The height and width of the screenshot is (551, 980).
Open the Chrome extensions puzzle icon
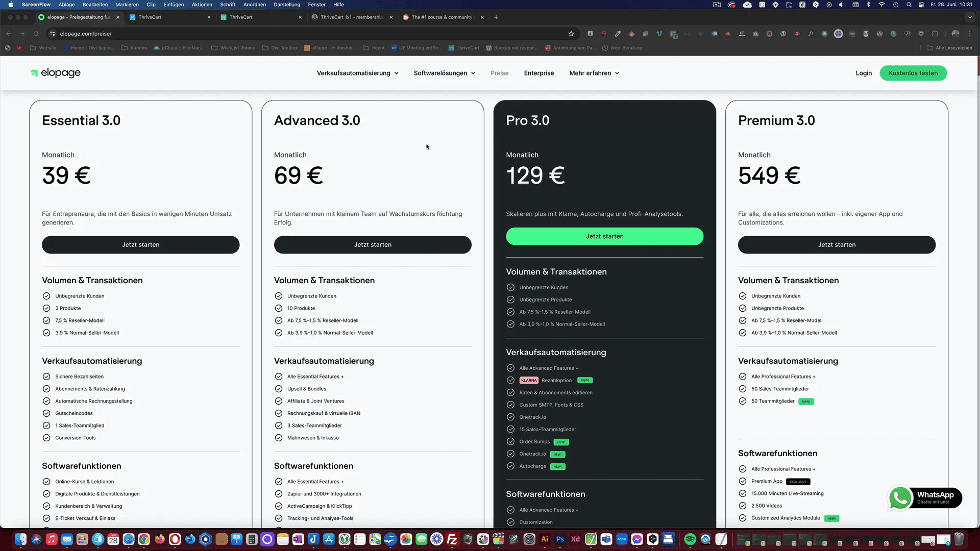[935, 34]
